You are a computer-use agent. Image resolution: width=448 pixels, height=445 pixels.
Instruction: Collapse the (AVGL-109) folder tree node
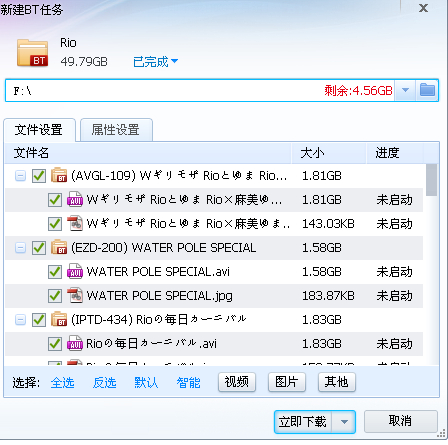(x=20, y=175)
